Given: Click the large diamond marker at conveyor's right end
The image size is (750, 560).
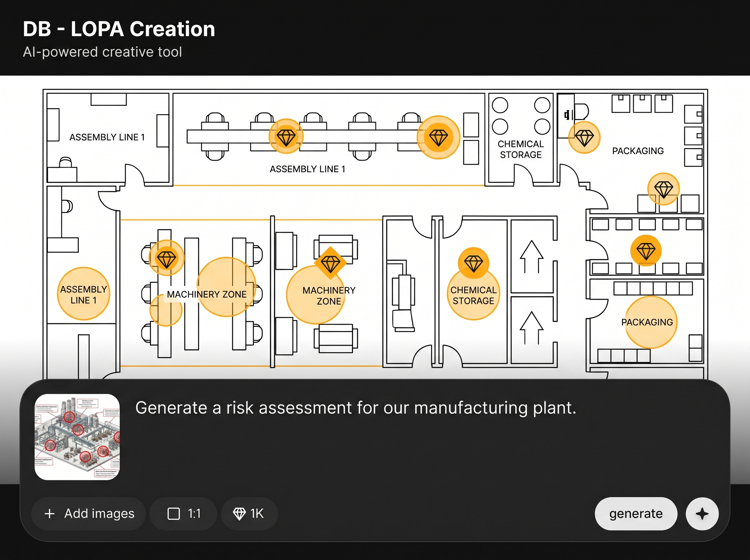Looking at the screenshot, I should (x=438, y=137).
